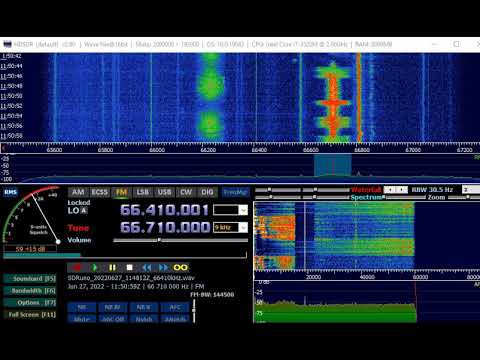Click 20000 on the audio frequency scale
This screenshot has height=360, width=480.
point(313,277)
